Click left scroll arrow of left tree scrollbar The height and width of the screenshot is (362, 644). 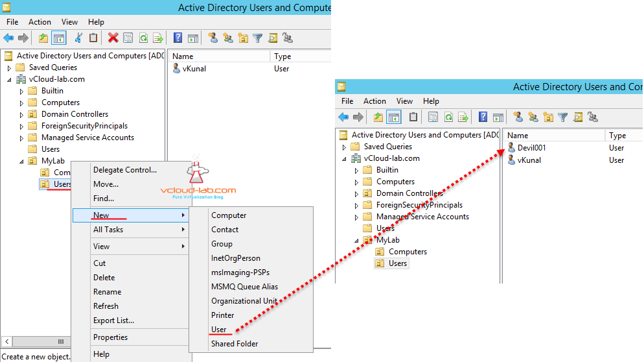(x=7, y=341)
